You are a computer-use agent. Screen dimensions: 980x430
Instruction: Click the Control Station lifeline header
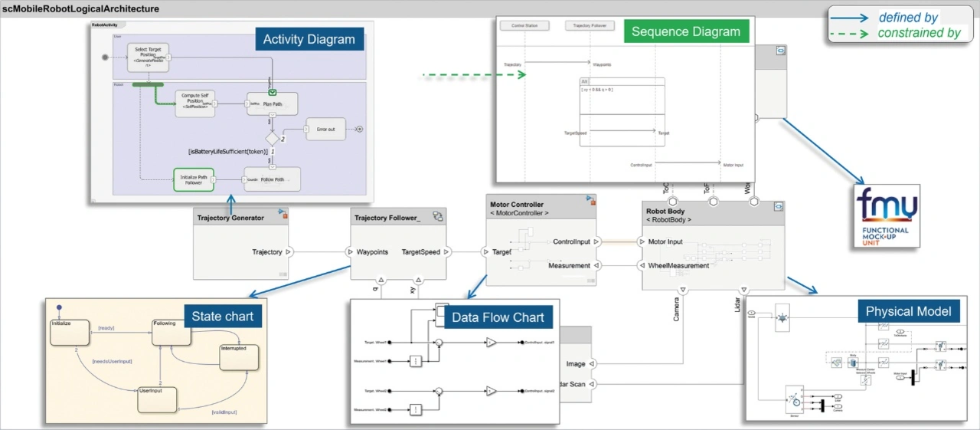pos(525,25)
